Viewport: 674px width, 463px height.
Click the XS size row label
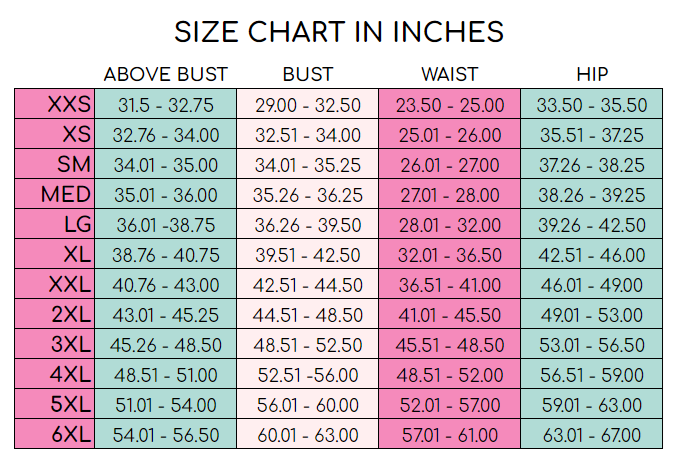click(x=76, y=134)
